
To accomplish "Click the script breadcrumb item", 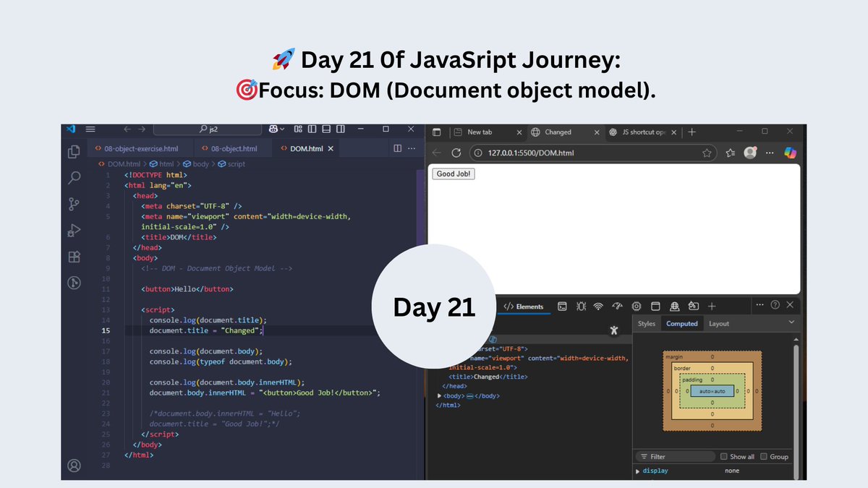I will tap(231, 164).
